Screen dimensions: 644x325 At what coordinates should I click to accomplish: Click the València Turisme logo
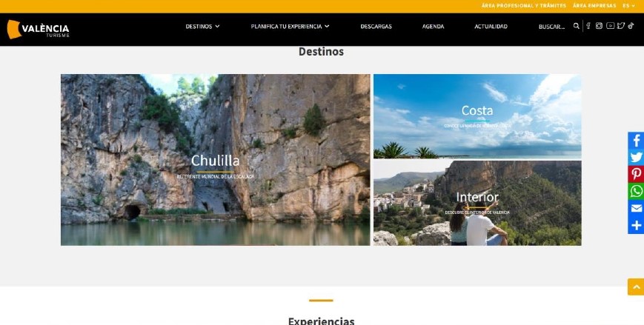point(39,29)
